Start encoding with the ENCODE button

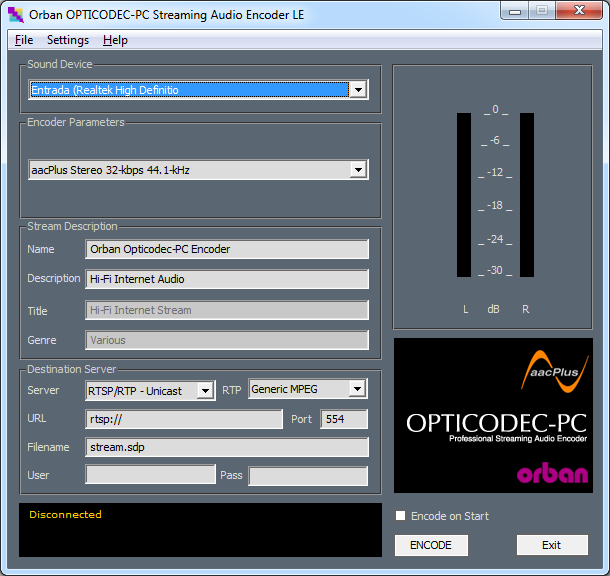[431, 545]
